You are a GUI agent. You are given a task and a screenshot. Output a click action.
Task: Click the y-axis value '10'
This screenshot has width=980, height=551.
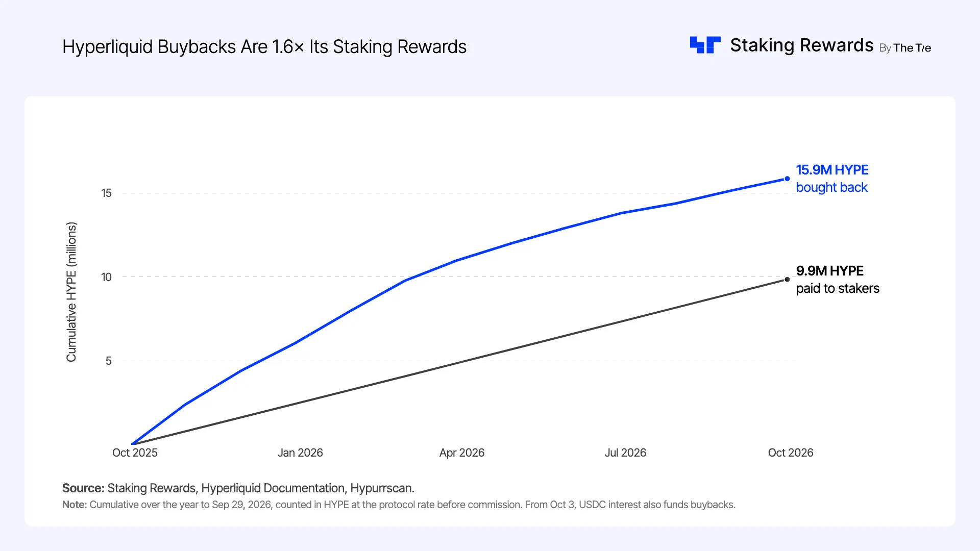point(106,277)
